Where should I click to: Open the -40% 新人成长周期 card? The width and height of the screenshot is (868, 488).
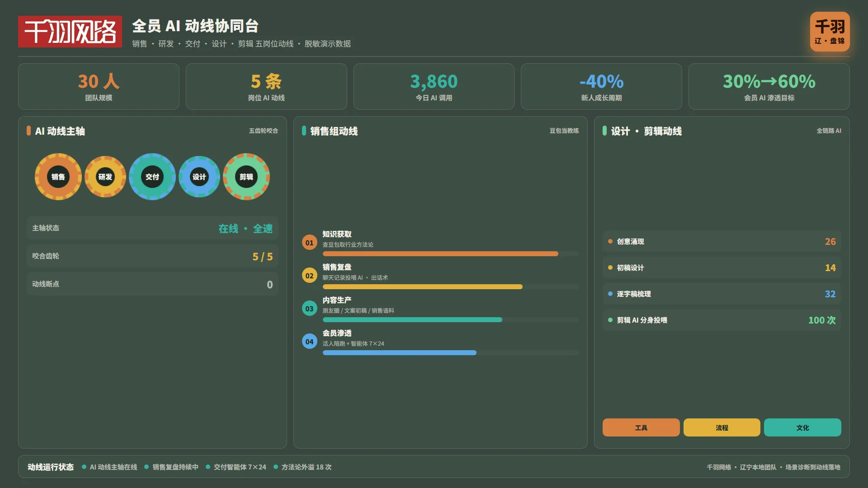pos(601,86)
